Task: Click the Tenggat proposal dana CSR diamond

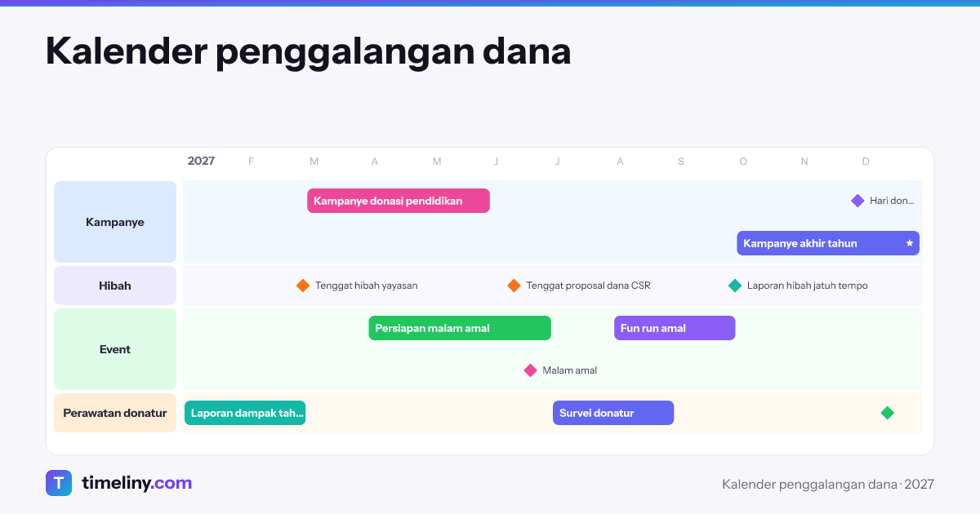Action: [x=514, y=286]
